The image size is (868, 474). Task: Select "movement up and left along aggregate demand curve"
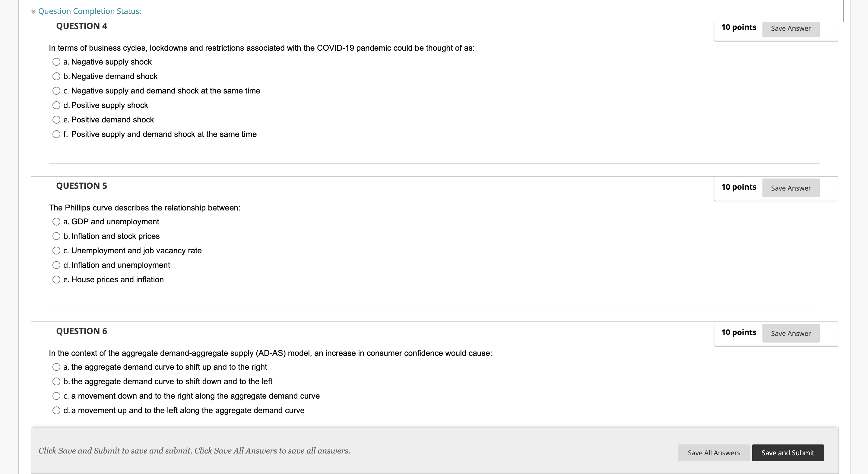56,410
